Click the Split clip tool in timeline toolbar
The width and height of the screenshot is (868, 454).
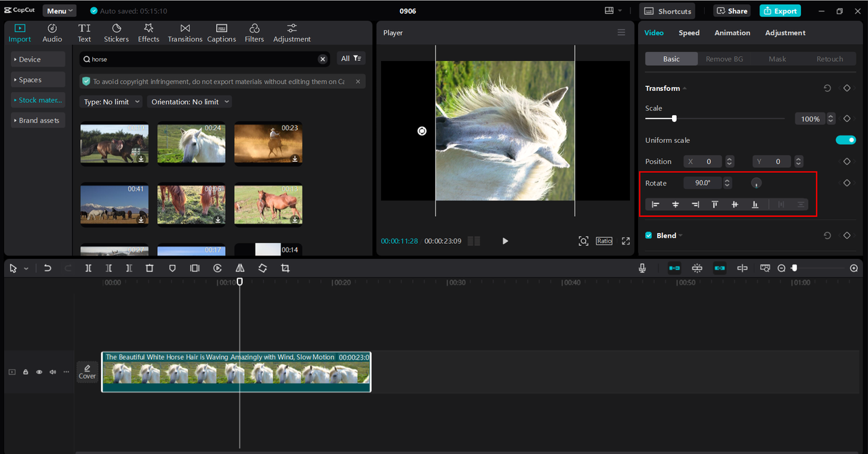pyautogui.click(x=88, y=268)
